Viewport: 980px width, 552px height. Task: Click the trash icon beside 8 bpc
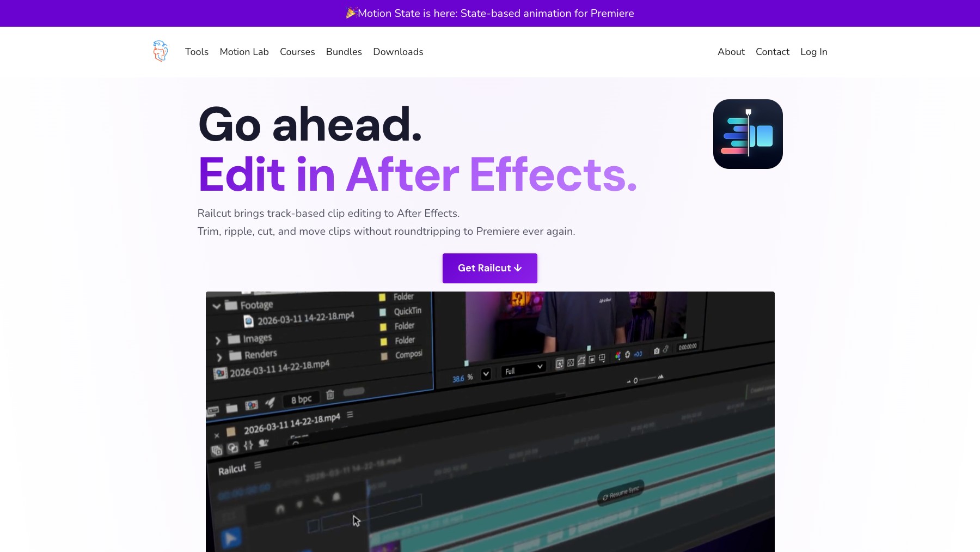click(330, 395)
